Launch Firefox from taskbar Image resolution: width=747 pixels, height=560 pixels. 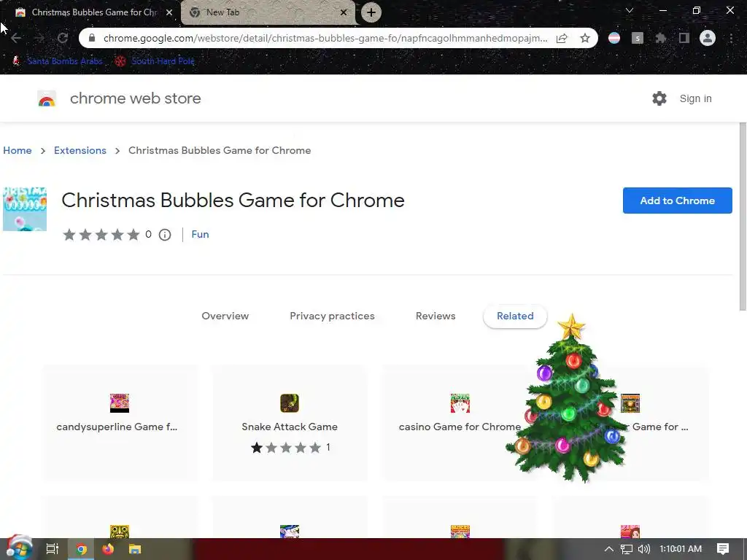(108, 549)
